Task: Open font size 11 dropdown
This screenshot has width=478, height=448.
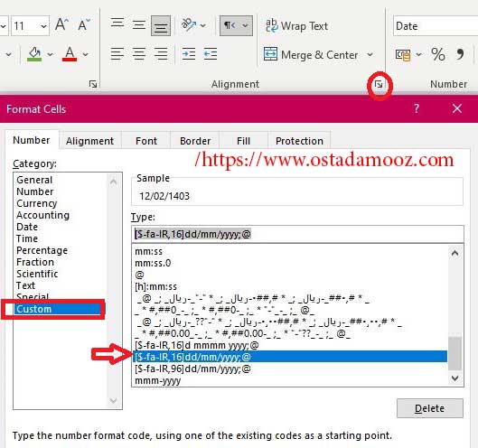Action: pyautogui.click(x=43, y=26)
